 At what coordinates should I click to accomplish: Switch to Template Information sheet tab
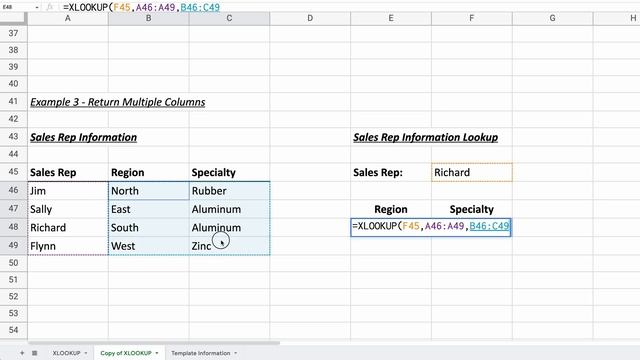pos(200,353)
